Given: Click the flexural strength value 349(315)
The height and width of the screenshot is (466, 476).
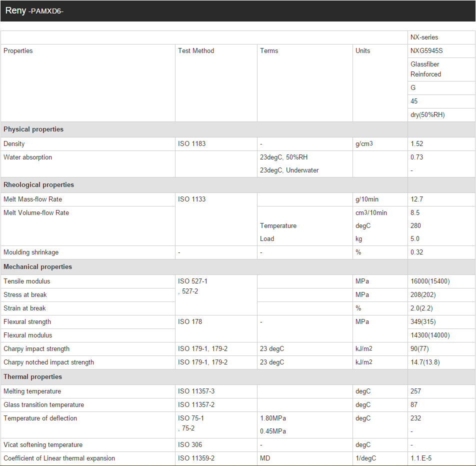Looking at the screenshot, I should point(423,322).
